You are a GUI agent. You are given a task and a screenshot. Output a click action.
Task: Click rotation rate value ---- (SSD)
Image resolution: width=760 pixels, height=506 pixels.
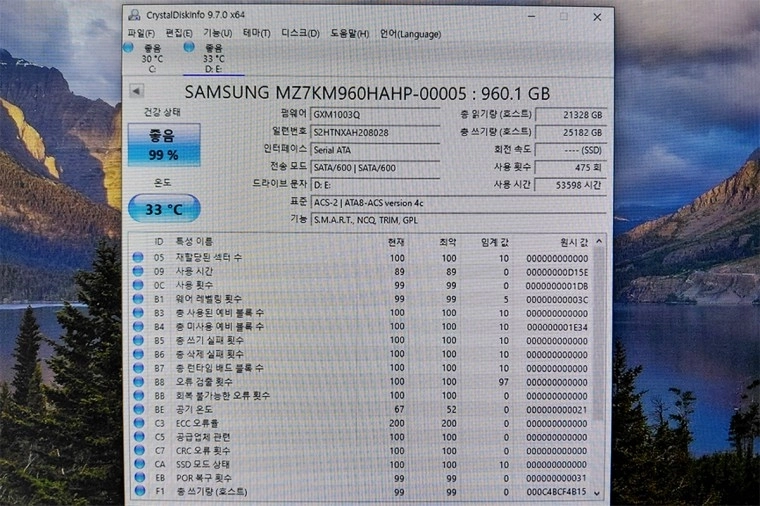pos(570,150)
